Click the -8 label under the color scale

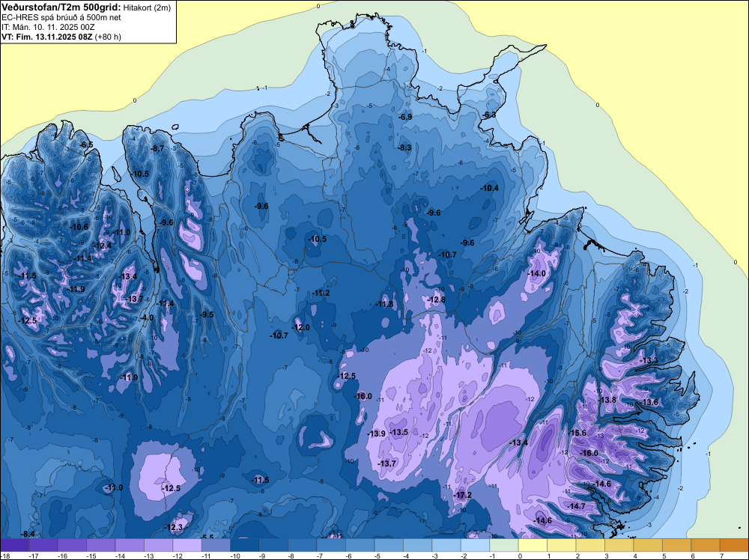[x=291, y=556]
